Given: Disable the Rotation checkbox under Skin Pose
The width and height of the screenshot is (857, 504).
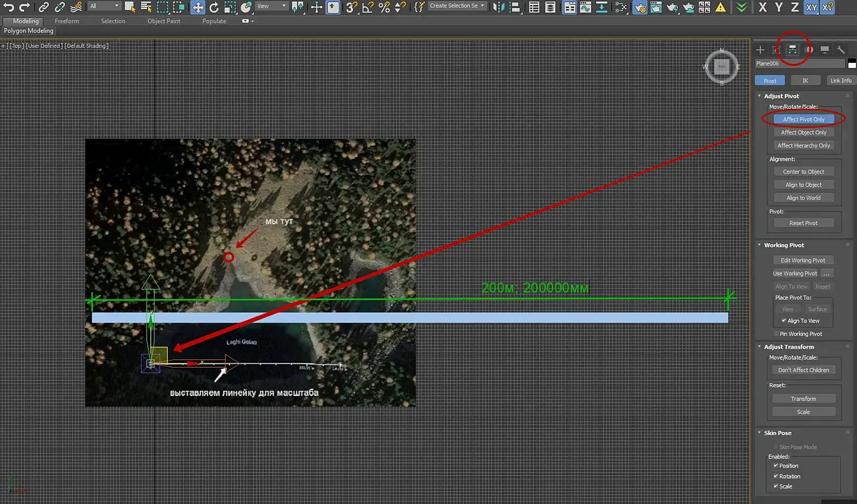Looking at the screenshot, I should click(776, 476).
